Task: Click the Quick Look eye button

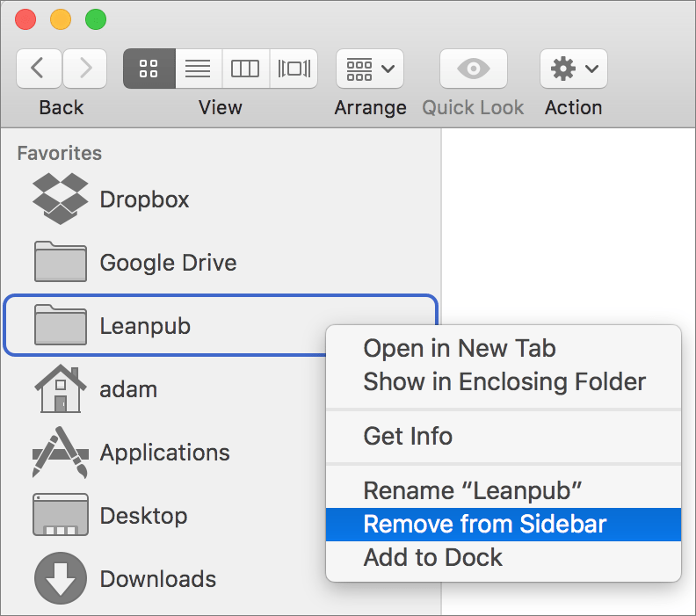Action: pyautogui.click(x=473, y=69)
